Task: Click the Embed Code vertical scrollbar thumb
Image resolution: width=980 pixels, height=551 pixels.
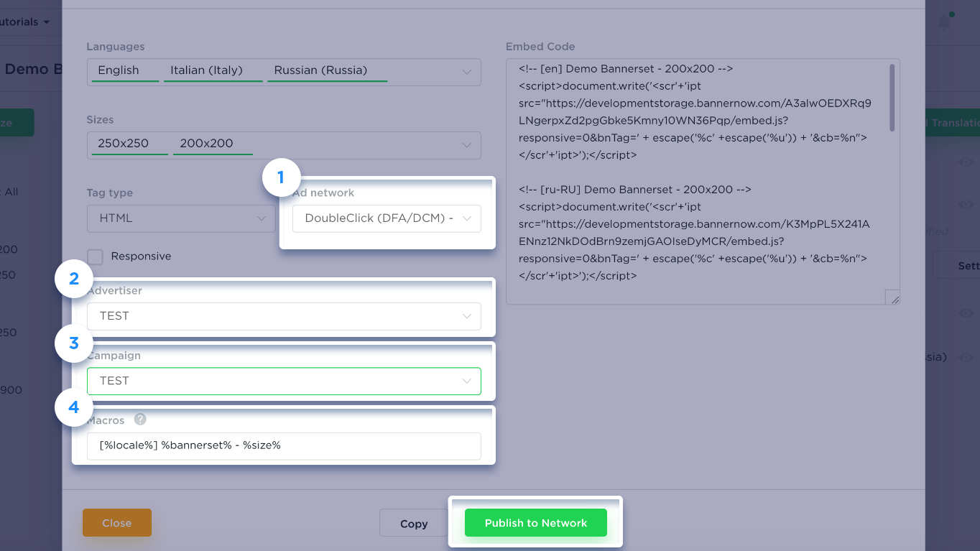Action: [892, 98]
